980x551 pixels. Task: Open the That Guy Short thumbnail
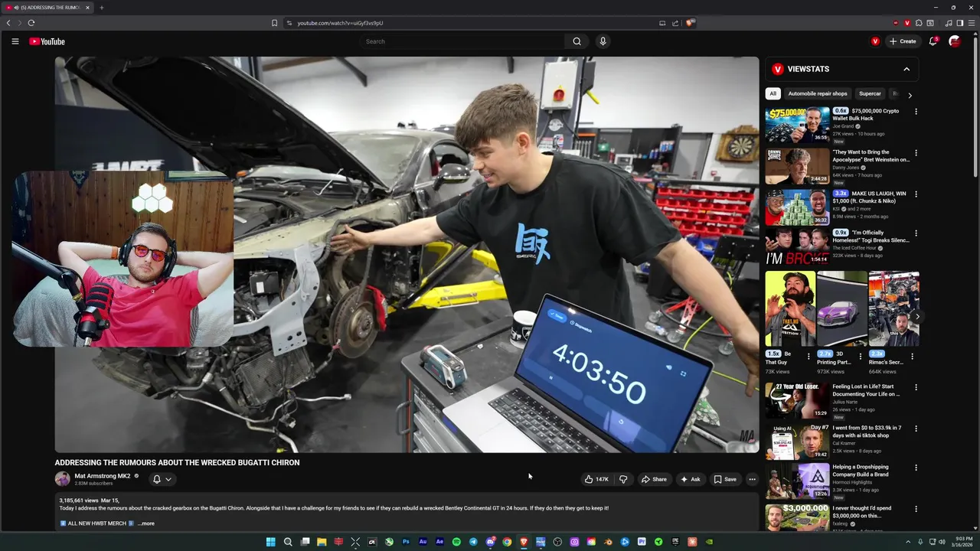[790, 309]
